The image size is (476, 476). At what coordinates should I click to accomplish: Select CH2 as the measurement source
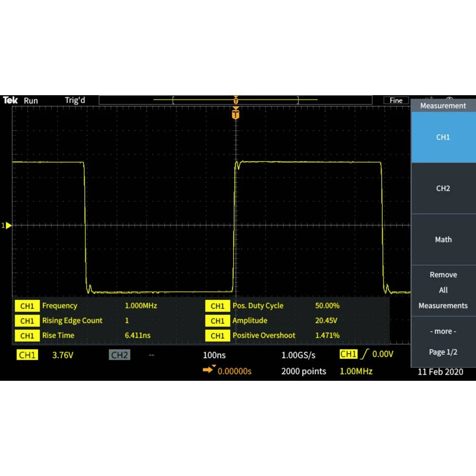(x=443, y=188)
